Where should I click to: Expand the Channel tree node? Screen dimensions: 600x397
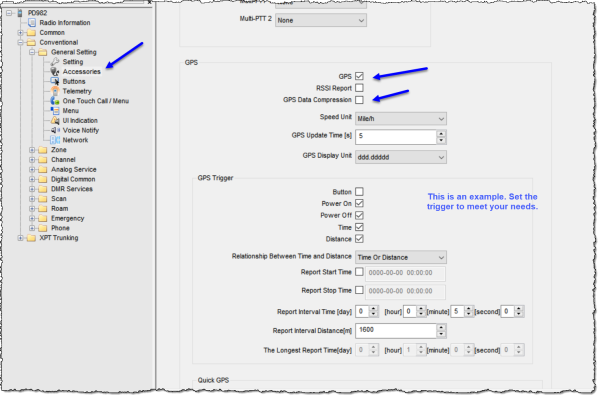pos(32,160)
